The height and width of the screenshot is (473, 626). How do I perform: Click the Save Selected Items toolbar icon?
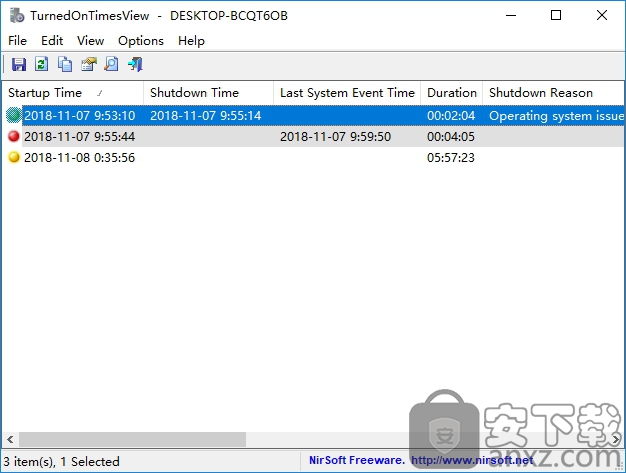[18, 64]
